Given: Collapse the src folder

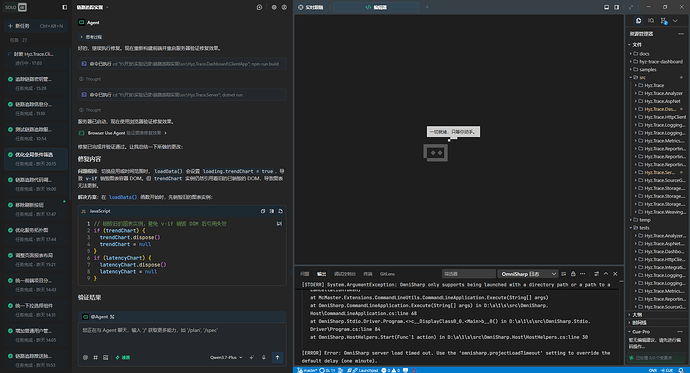Looking at the screenshot, I should [657, 77].
